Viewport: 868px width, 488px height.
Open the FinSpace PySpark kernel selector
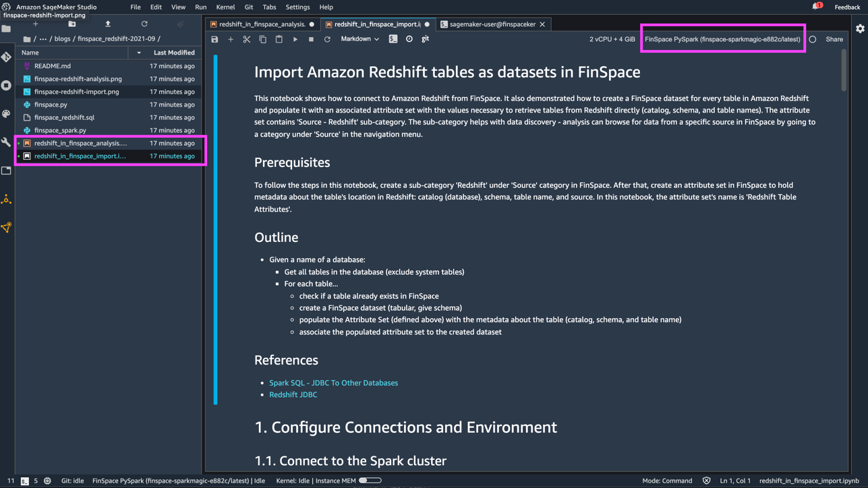tap(722, 39)
